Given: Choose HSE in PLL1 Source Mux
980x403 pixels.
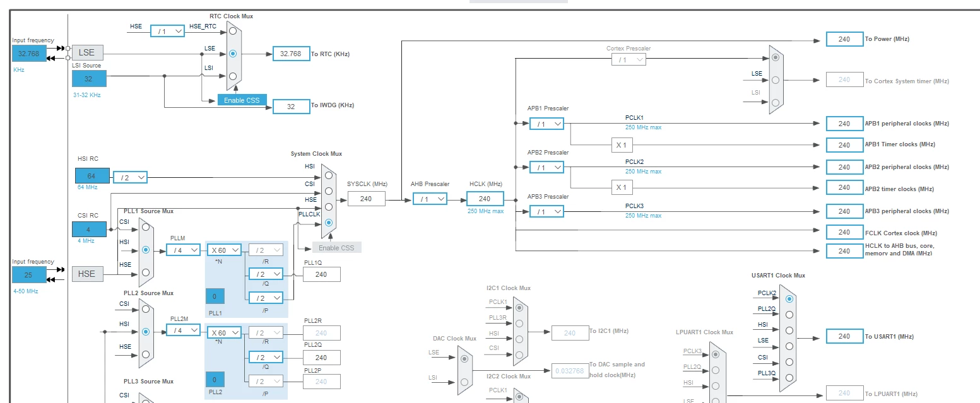Looking at the screenshot, I should pyautogui.click(x=146, y=272).
